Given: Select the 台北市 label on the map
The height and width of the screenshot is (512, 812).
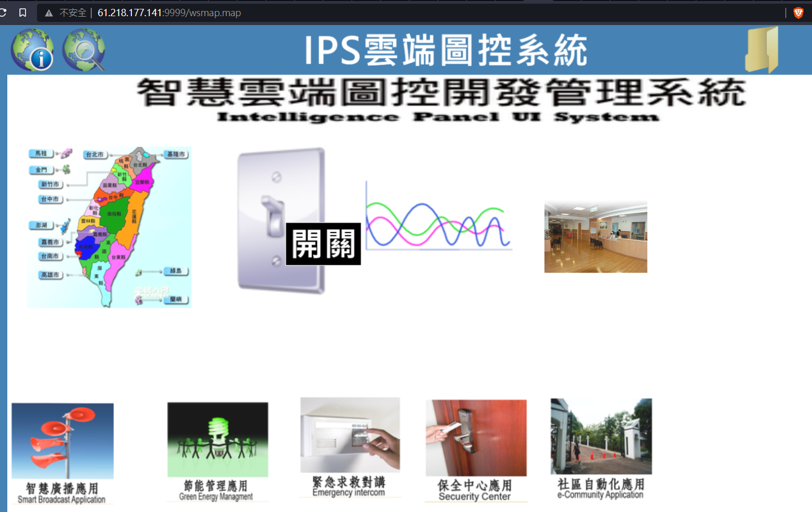Looking at the screenshot, I should pos(95,154).
